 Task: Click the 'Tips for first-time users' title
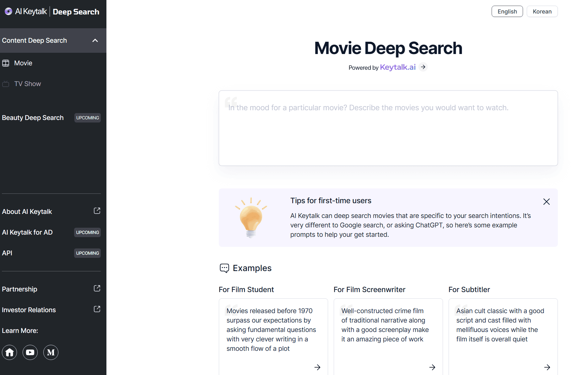coord(331,201)
